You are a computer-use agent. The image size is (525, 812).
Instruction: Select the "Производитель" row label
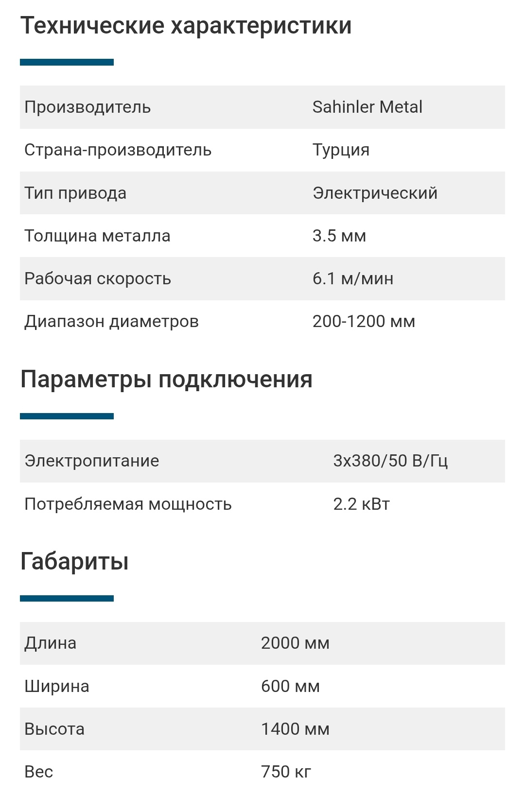tap(87, 107)
